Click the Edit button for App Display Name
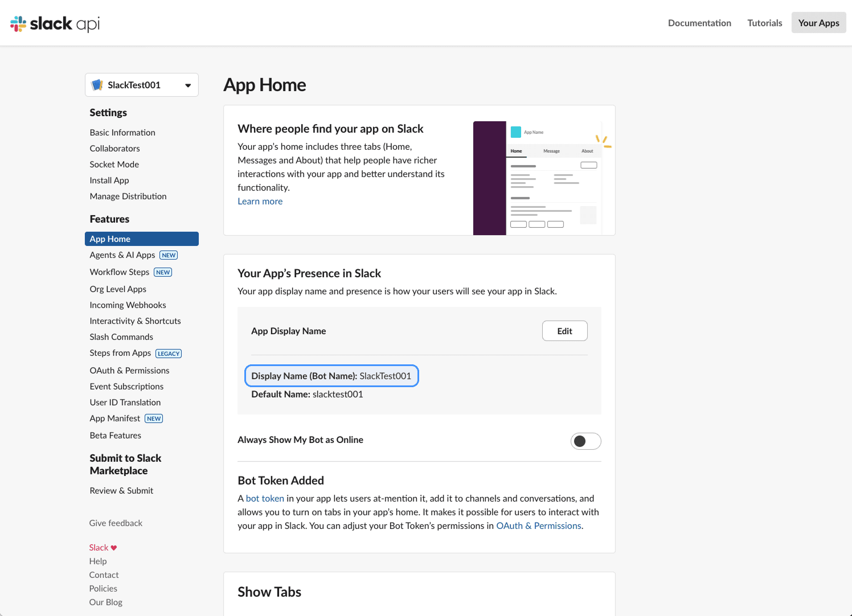This screenshot has height=616, width=852. pyautogui.click(x=564, y=331)
